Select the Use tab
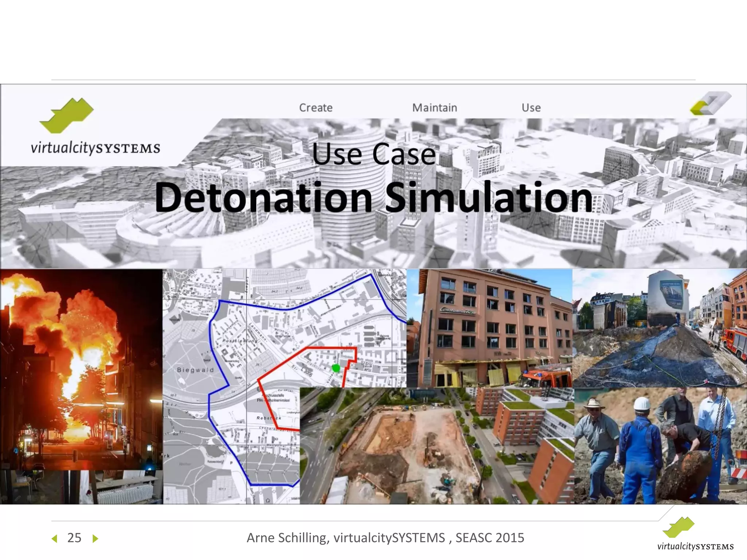This screenshot has width=747, height=560. pos(531,108)
